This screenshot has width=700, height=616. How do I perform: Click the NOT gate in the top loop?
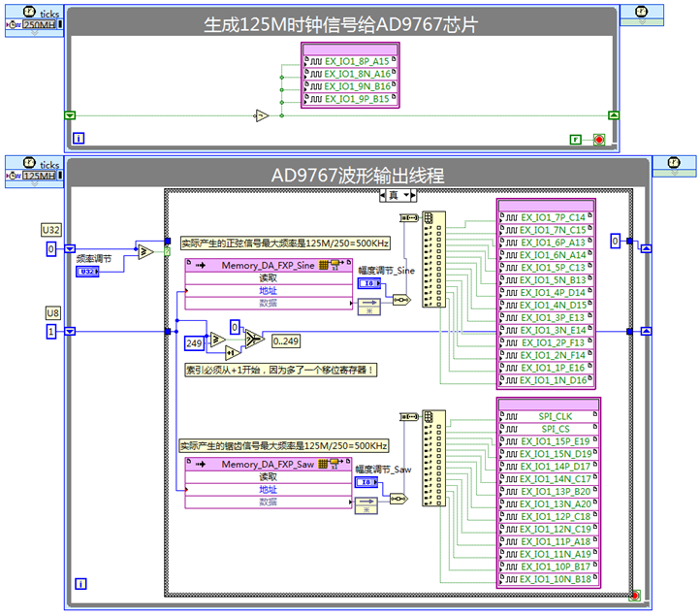click(262, 115)
